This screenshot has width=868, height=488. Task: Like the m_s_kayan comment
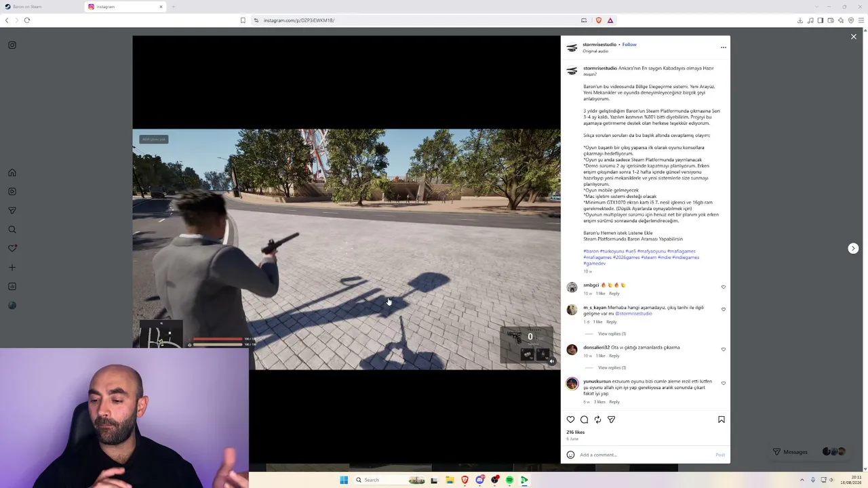[x=724, y=309]
